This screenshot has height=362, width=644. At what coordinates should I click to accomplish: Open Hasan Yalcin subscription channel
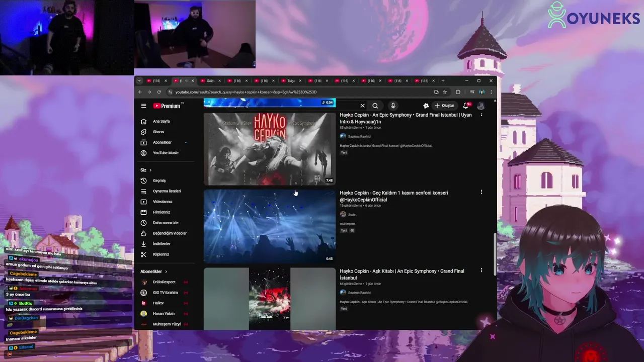[x=164, y=314]
